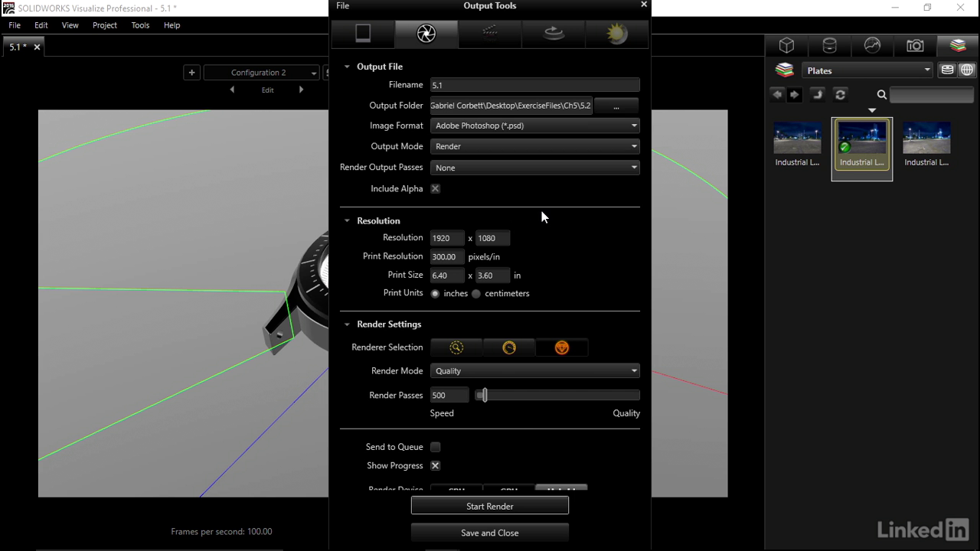The width and height of the screenshot is (980, 551).
Task: Go up one library folder level
Action: 818,95
